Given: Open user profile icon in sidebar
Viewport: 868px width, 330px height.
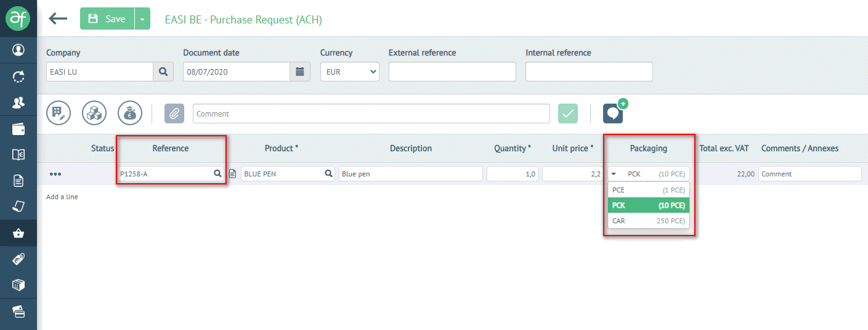Looking at the screenshot, I should [x=18, y=49].
